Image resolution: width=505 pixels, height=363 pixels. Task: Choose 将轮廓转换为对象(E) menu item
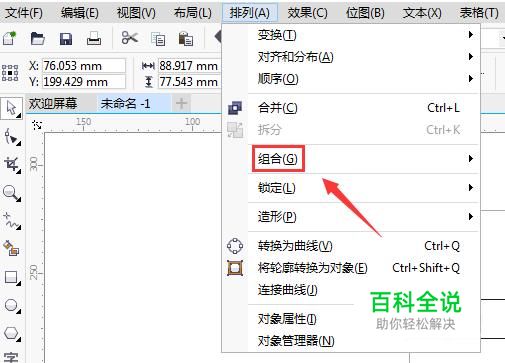[x=352, y=268]
